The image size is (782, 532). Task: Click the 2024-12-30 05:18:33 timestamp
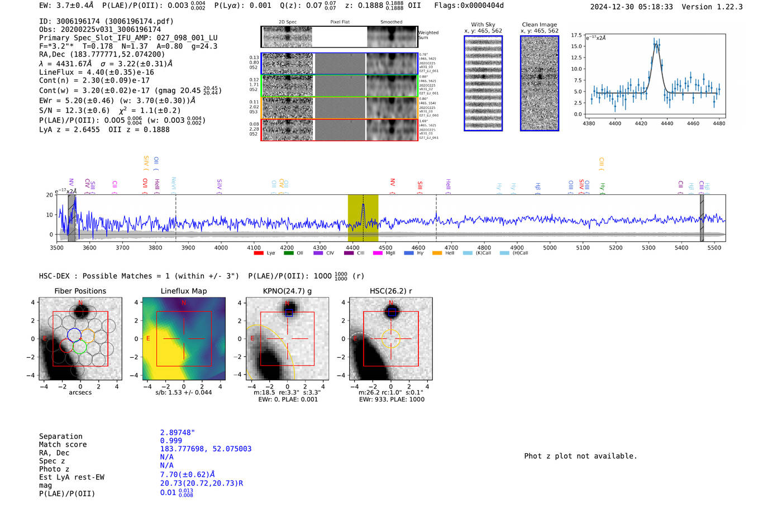[x=632, y=7]
